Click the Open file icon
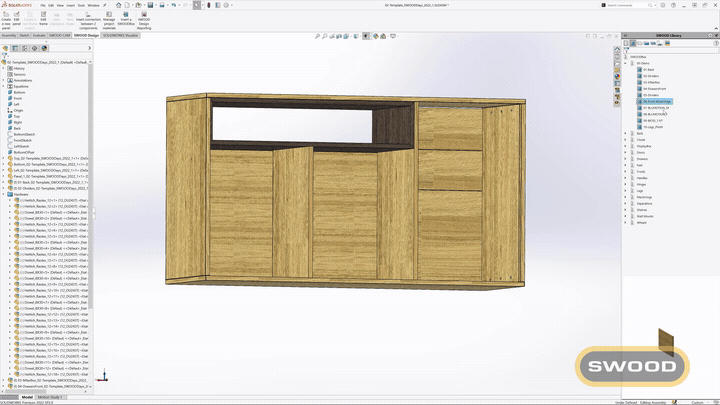The height and width of the screenshot is (405, 720). (x=138, y=5)
